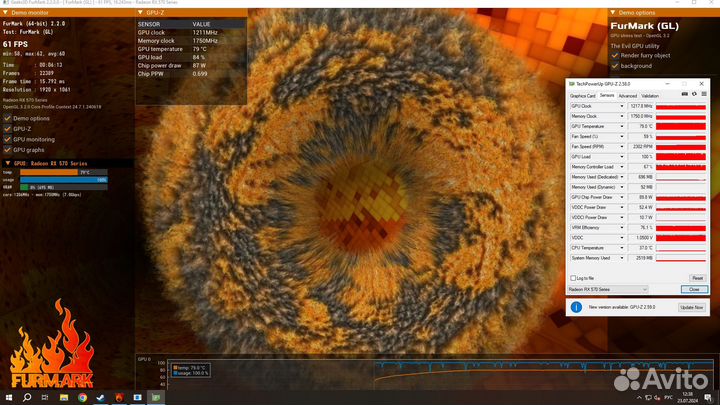Open Steam from the taskbar
Viewport: 720px width, 405px height.
(x=99, y=397)
